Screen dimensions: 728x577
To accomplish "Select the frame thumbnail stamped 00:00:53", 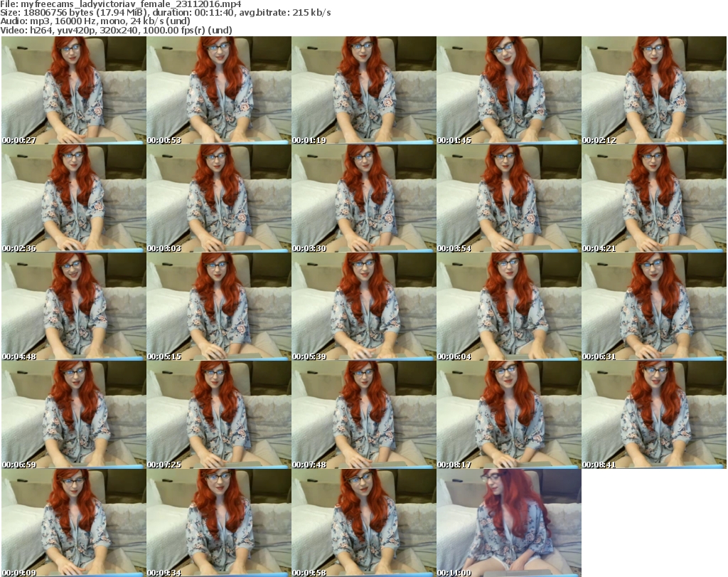I will [219, 90].
